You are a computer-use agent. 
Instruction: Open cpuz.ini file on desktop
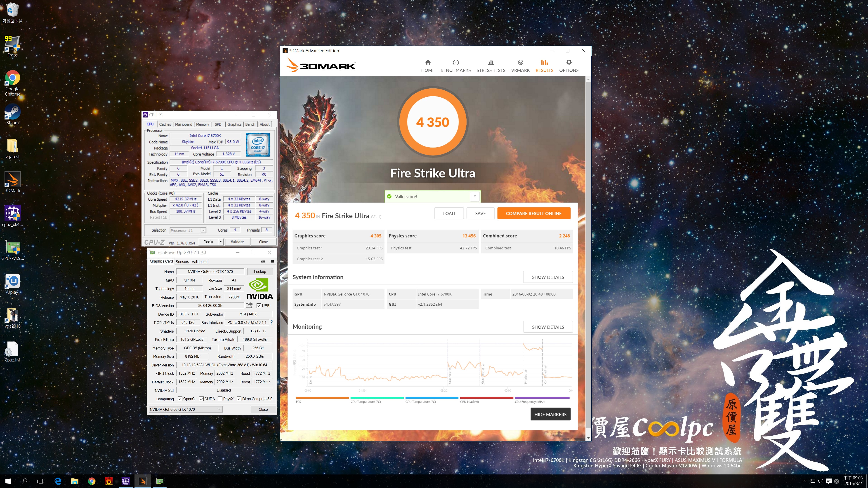pos(12,352)
